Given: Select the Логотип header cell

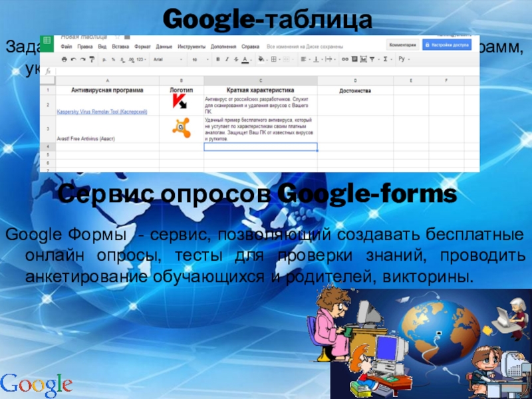Looking at the screenshot, I should click(182, 90).
